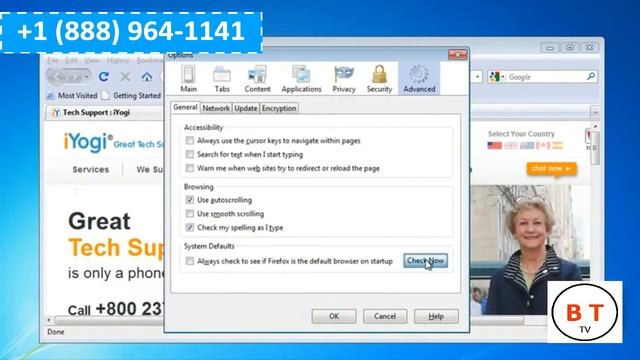Open the Services menu on iYogi page

click(x=91, y=170)
